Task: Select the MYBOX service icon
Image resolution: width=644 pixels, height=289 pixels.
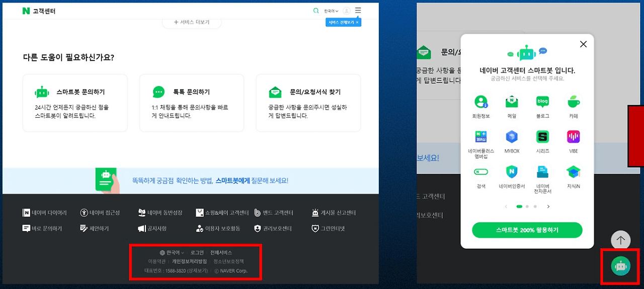Action: [x=512, y=142]
